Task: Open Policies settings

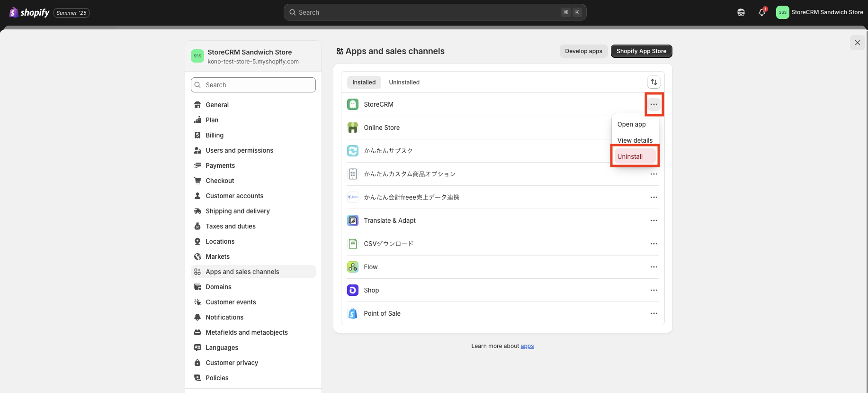Action: 253,378
